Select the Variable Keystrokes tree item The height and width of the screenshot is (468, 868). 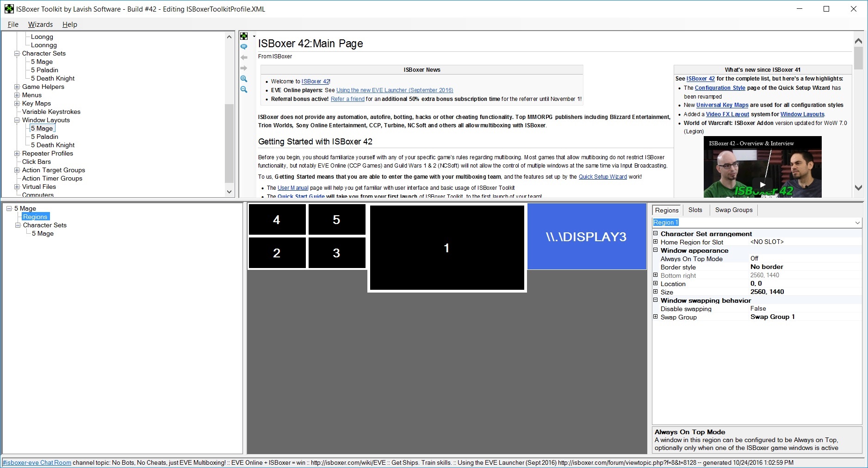[51, 112]
